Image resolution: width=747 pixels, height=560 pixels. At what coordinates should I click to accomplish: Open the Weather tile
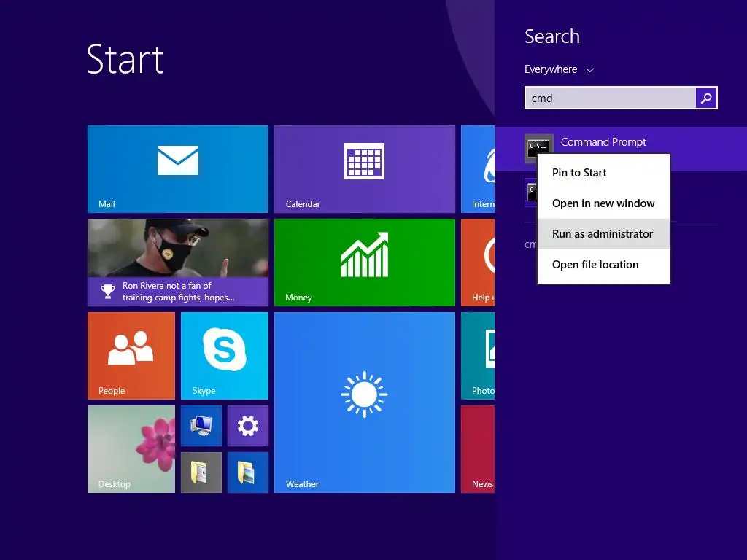(365, 402)
